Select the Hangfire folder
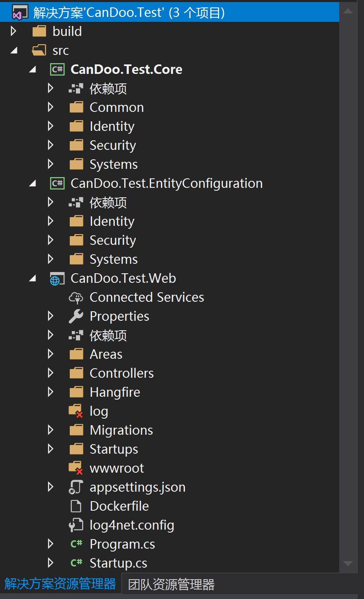Image resolution: width=364 pixels, height=599 pixels. click(115, 392)
